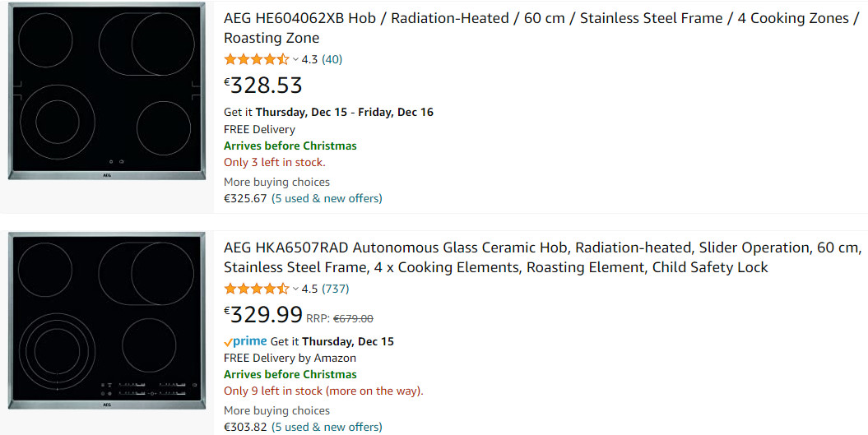Image resolution: width=868 pixels, height=435 pixels.
Task: Expand the rating chevron beside 4.5
Action: [x=295, y=289]
